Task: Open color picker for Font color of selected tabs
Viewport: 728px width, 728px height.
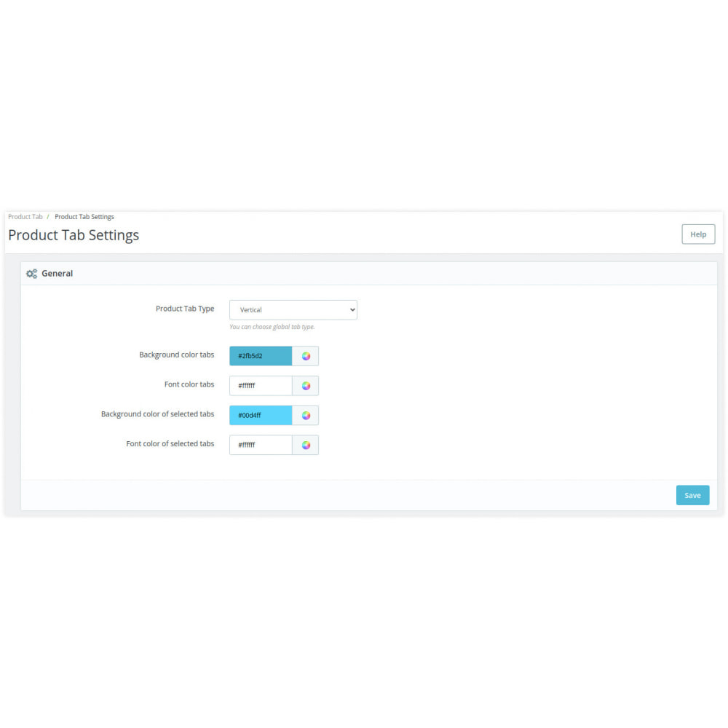Action: pyautogui.click(x=306, y=445)
